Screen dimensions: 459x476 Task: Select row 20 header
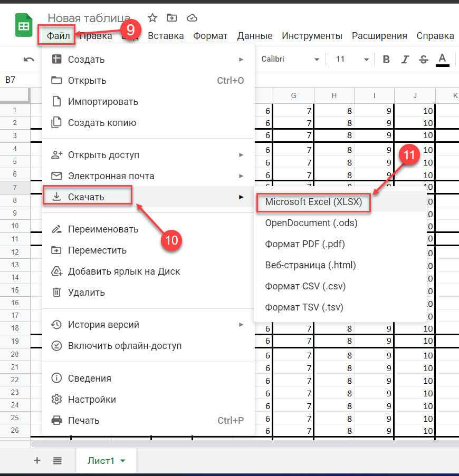pyautogui.click(x=15, y=354)
